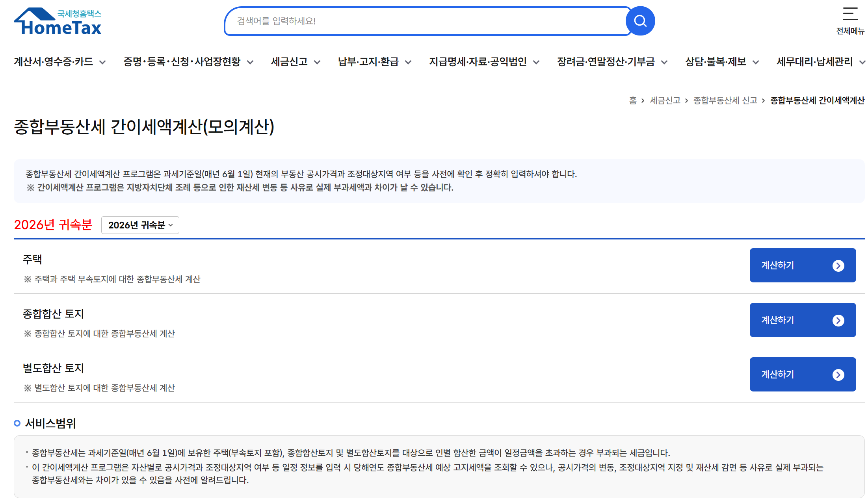The height and width of the screenshot is (499, 868).
Task: Click the 주택 section heading
Action: 32,259
